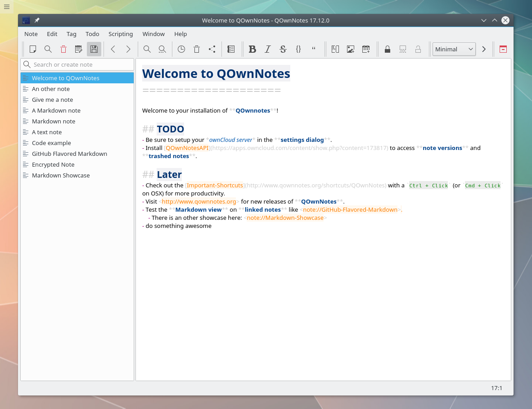532x409 pixels.
Task: Click the http://www.qownnotes.org link in the note
Action: click(199, 201)
